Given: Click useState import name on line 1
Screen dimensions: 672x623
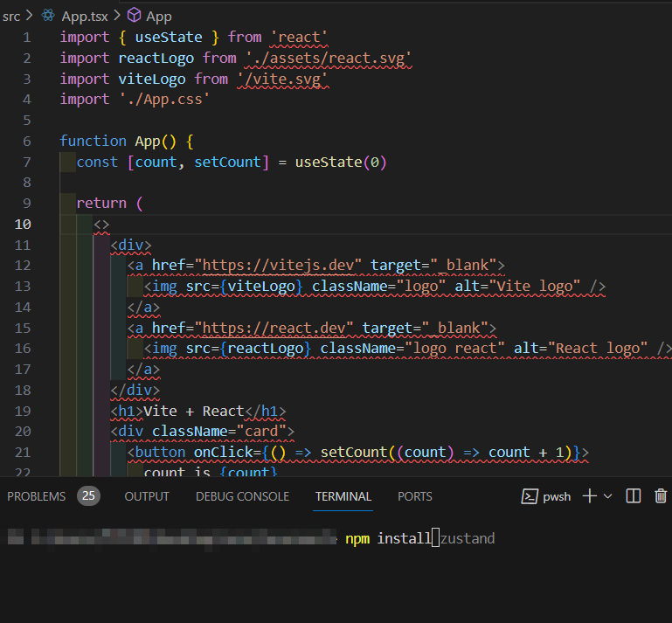Looking at the screenshot, I should coord(169,38).
